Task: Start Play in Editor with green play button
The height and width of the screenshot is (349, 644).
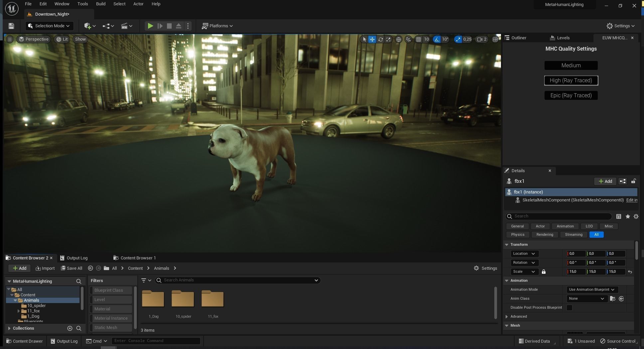Action: [150, 26]
